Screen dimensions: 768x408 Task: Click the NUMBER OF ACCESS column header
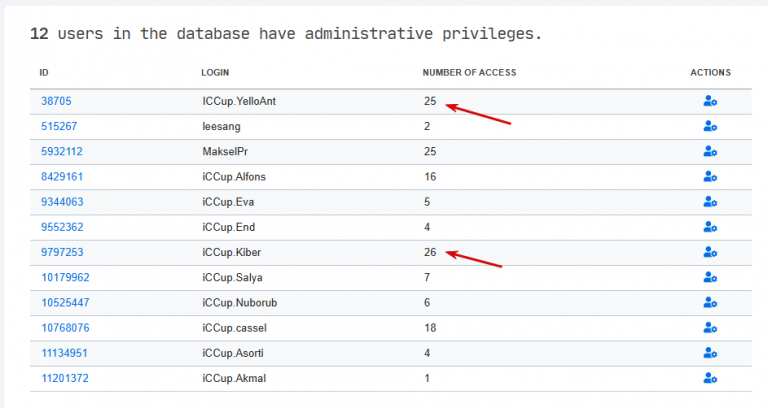(469, 72)
